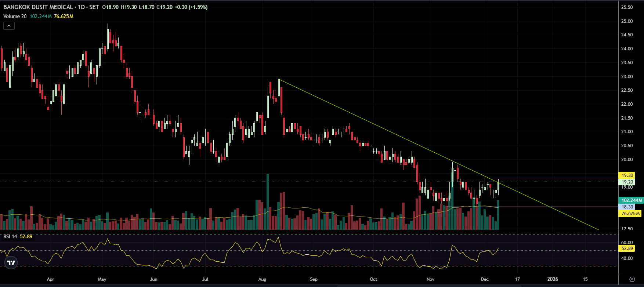The height and width of the screenshot is (287, 644).
Task: Click the 19.20 current price tag
Action: point(627,182)
